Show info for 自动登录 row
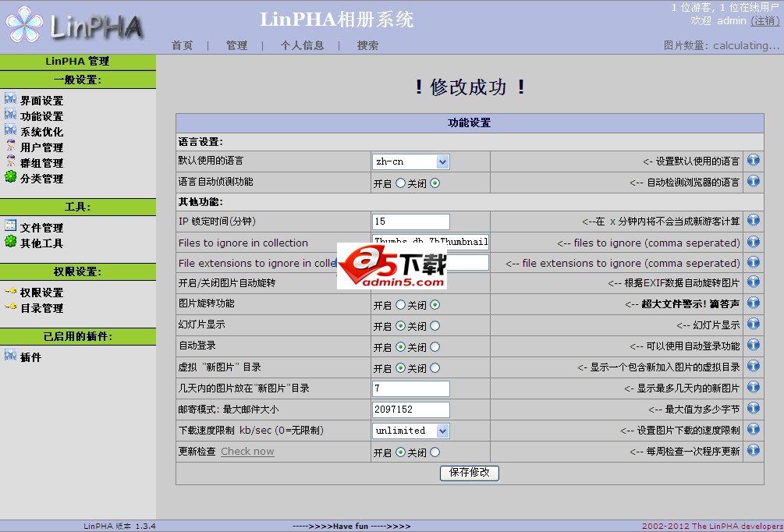This screenshot has width=784, height=532. pyautogui.click(x=754, y=345)
